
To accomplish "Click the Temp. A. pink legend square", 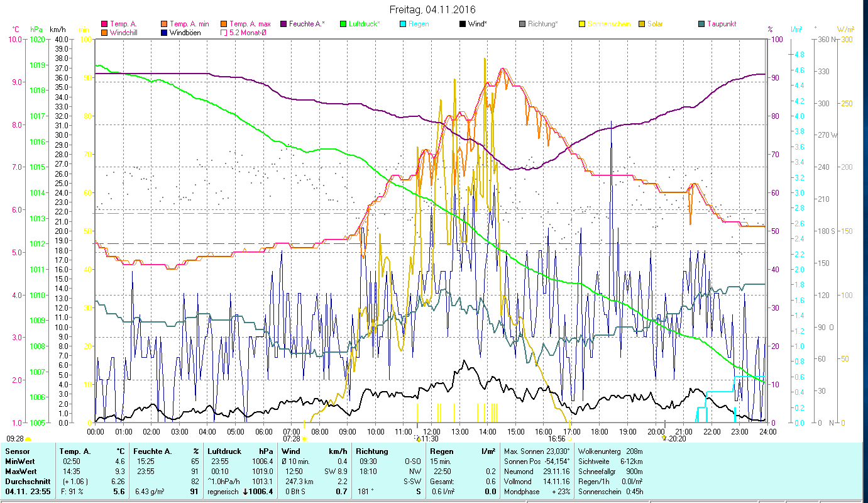I will coord(104,24).
